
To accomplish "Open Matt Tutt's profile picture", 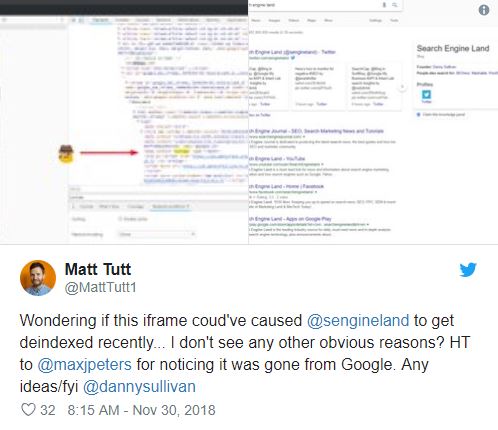I will (x=38, y=278).
